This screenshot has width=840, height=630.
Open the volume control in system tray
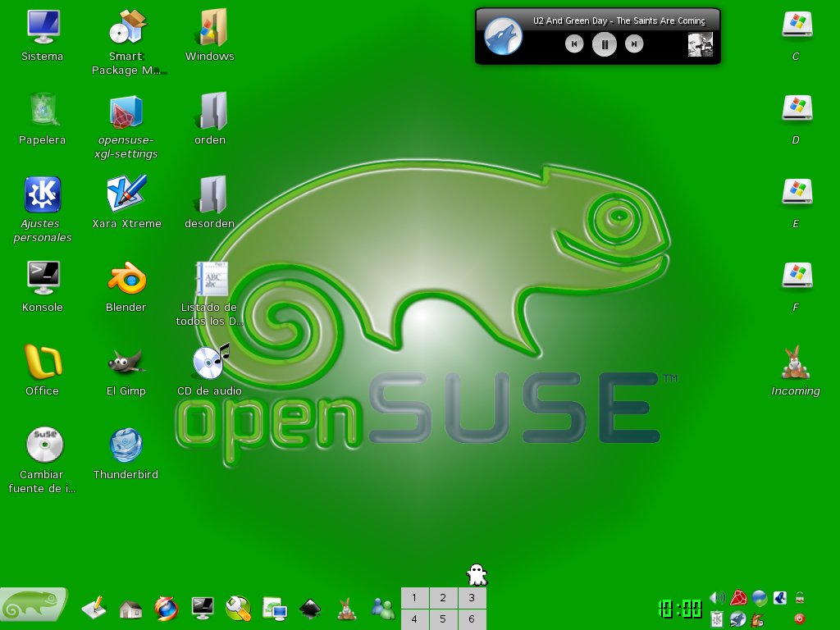pos(717,598)
